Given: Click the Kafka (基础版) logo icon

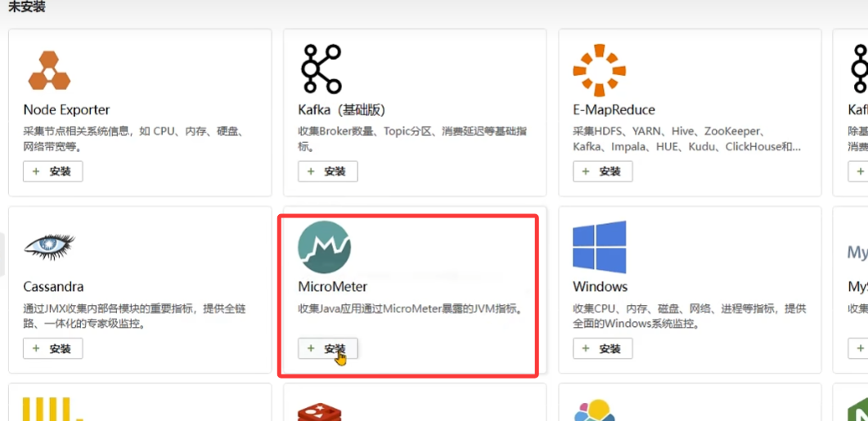Looking at the screenshot, I should click(x=321, y=69).
